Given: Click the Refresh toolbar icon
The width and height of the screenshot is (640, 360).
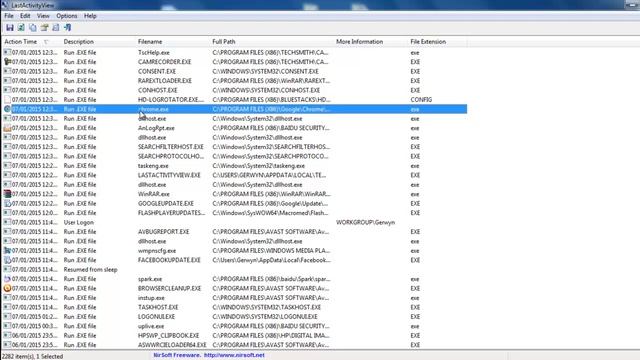Looking at the screenshot, I should click(21, 28).
